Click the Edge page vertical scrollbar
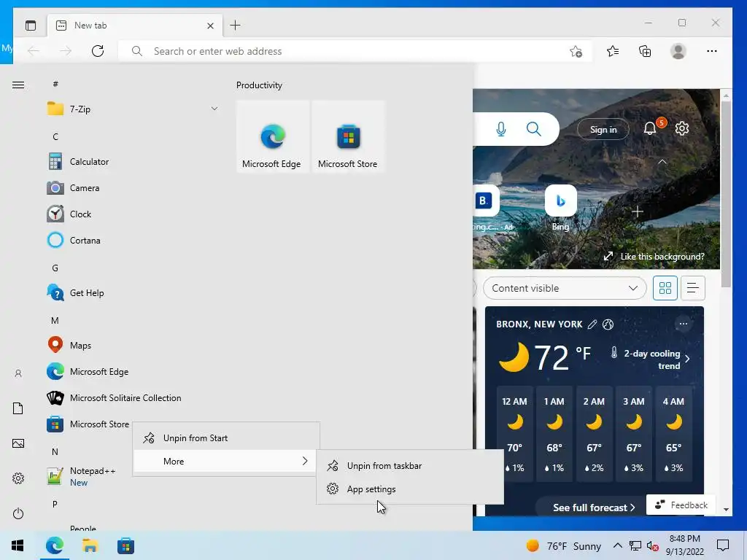 pyautogui.click(x=726, y=195)
